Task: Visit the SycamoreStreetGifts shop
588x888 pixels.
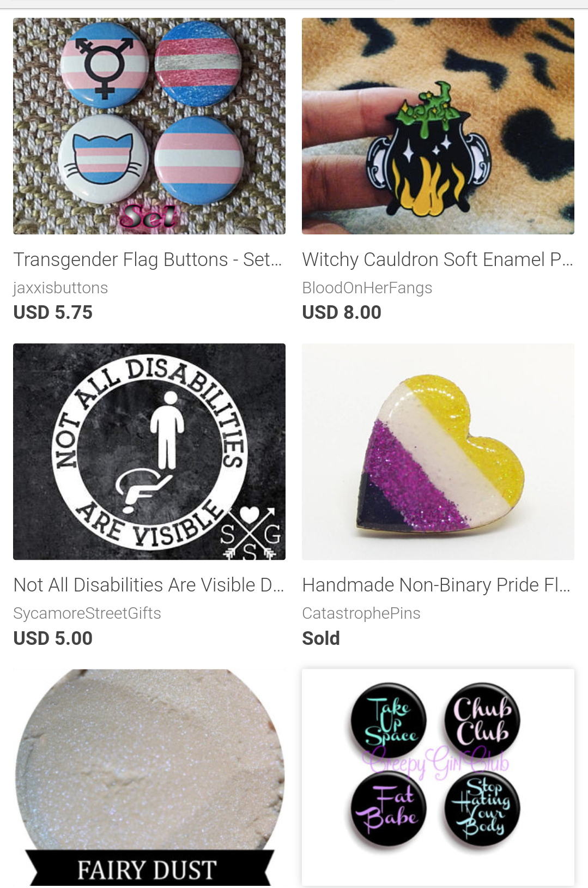Action: point(87,613)
